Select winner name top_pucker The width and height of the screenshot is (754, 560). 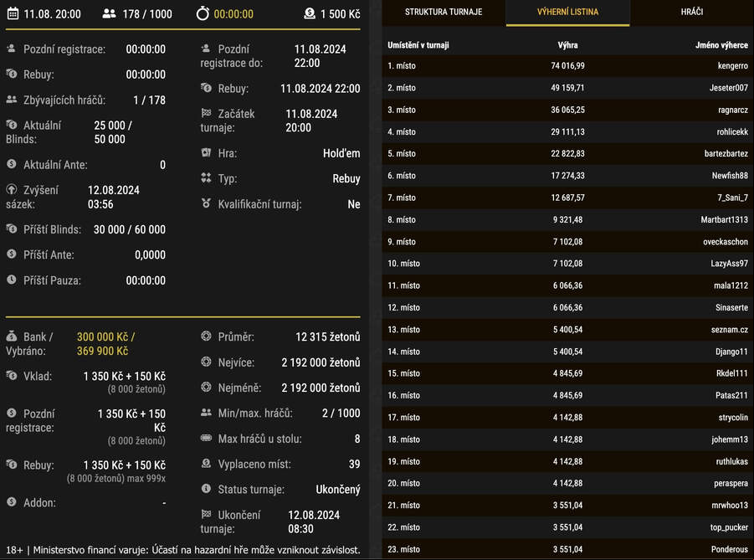(x=729, y=527)
